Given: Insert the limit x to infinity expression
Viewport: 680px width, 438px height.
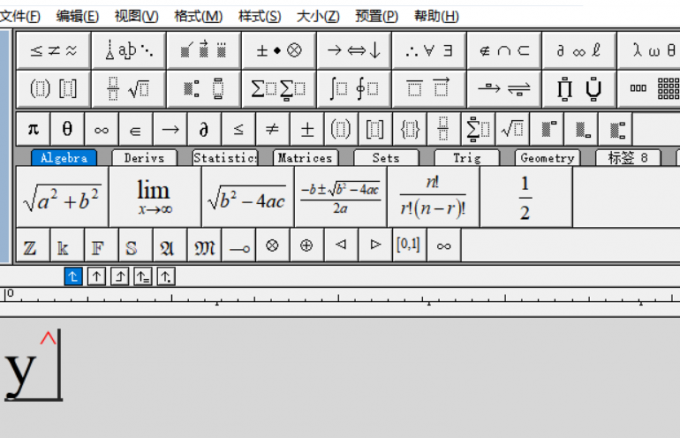Looking at the screenshot, I should (154, 196).
